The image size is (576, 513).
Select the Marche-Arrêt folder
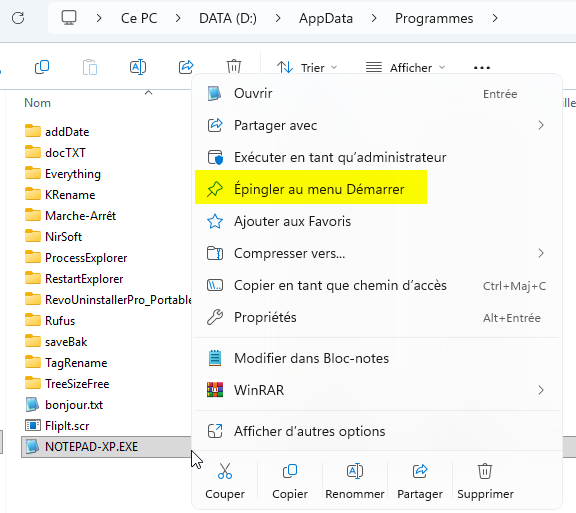click(x=70, y=215)
